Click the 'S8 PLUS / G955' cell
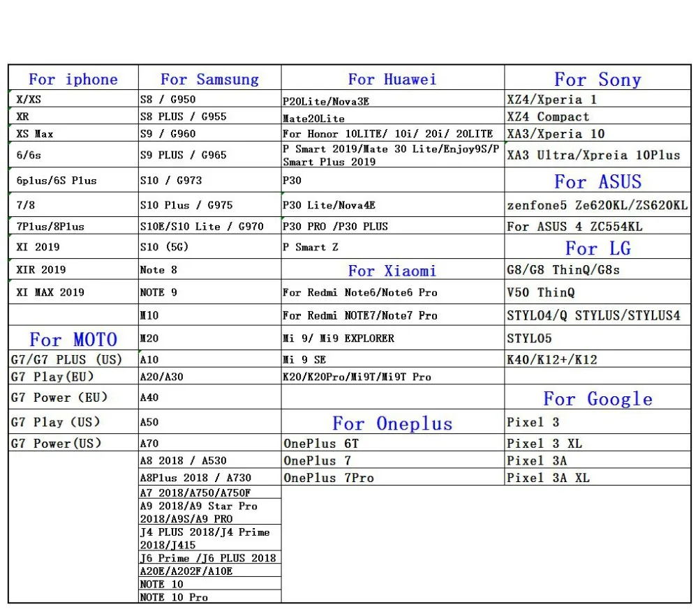 (x=209, y=116)
